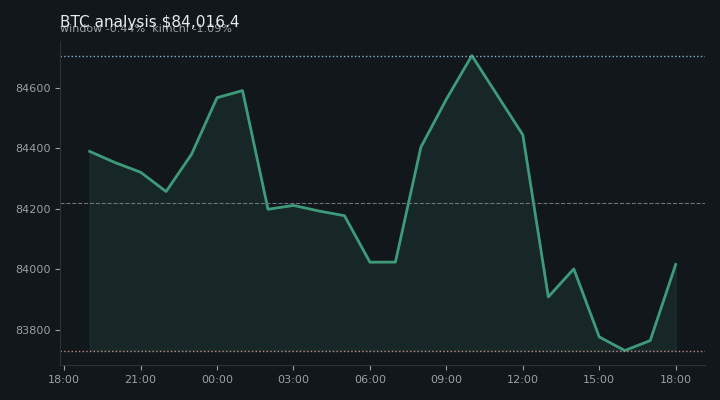The height and width of the screenshot is (400, 720).
Task: Select the 83800 price axis label
Action: pos(33,330)
